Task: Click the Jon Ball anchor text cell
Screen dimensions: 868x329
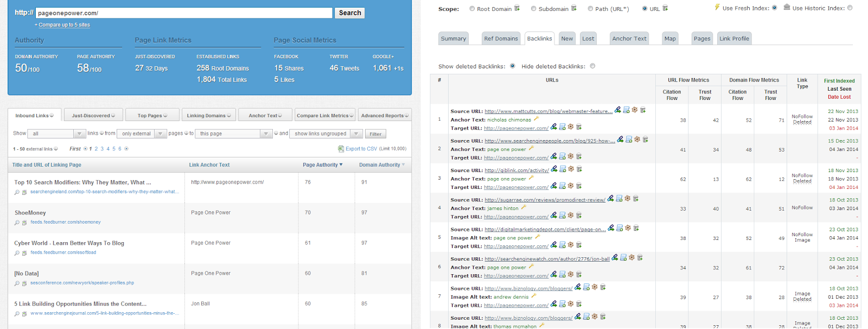Action: (200, 303)
